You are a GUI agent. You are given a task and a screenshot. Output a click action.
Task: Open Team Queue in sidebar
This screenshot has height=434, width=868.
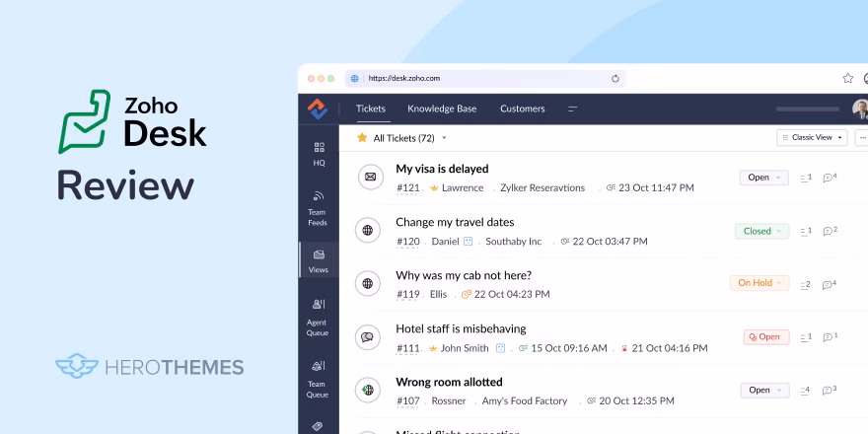[318, 380]
